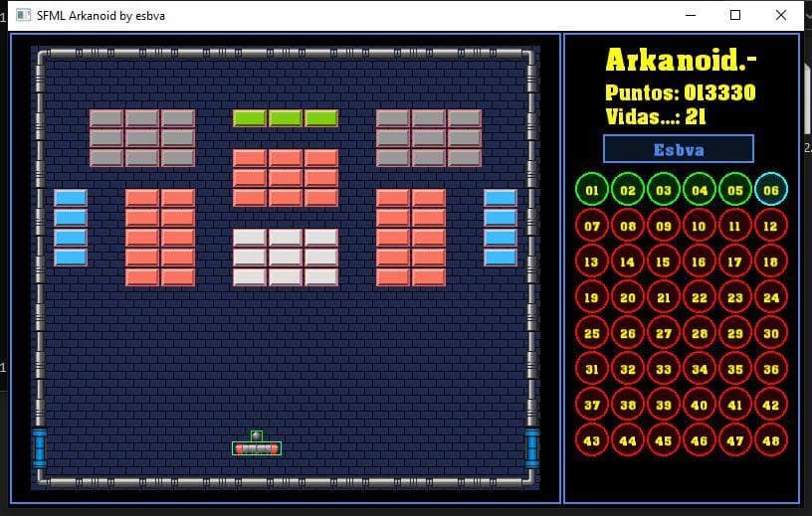Click the Puntos: 013330 score text
This screenshot has width=812, height=516.
pyautogui.click(x=680, y=92)
